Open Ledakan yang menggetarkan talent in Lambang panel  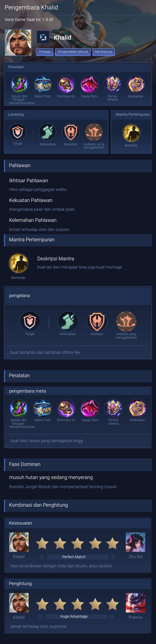click(94, 132)
